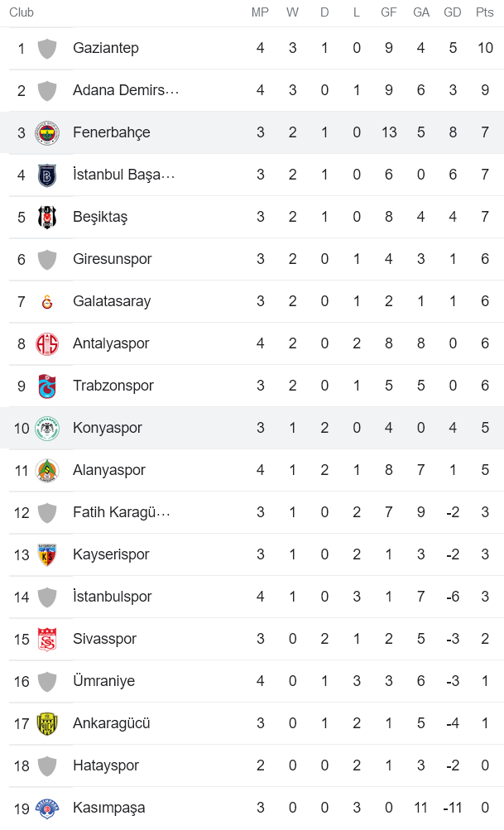504x830 pixels.
Task: Select the highlighted Fenerbahçe row
Action: [248, 132]
